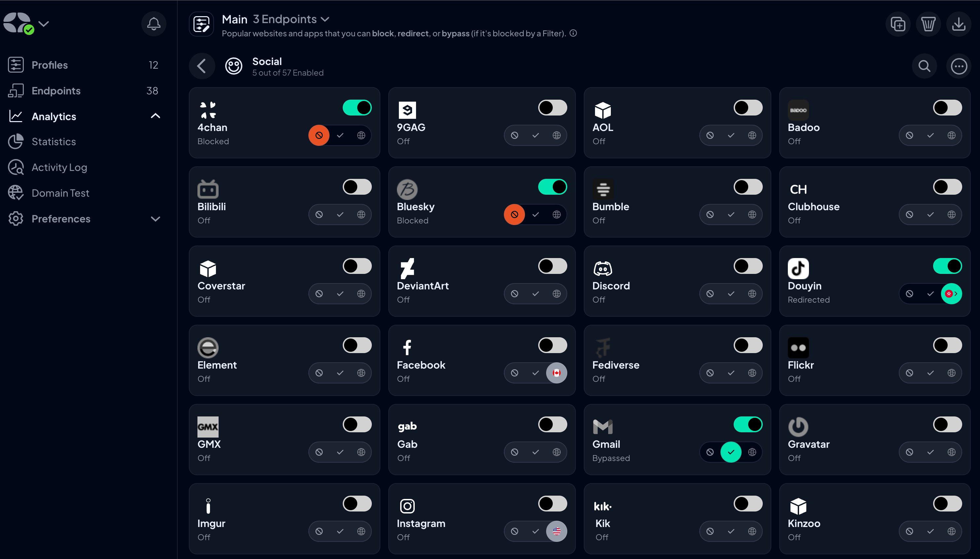The width and height of the screenshot is (980, 559).
Task: Click the Social smiley category icon
Action: 233,66
